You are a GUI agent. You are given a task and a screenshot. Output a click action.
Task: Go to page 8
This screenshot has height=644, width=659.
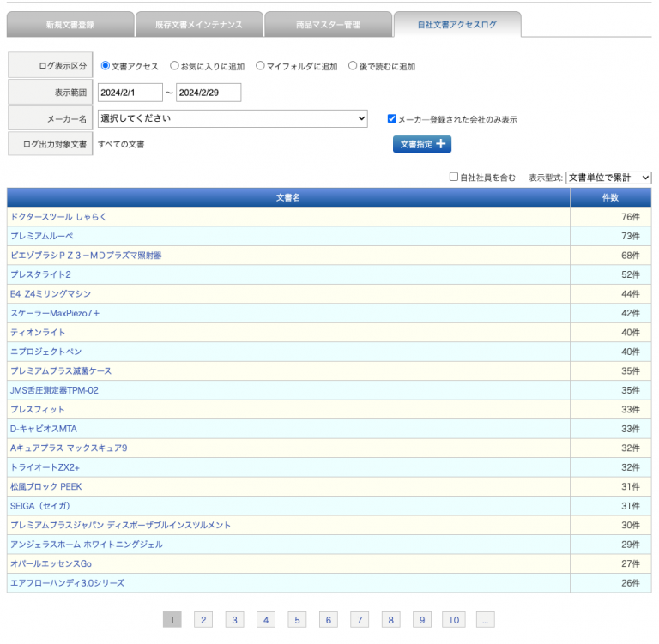(391, 620)
